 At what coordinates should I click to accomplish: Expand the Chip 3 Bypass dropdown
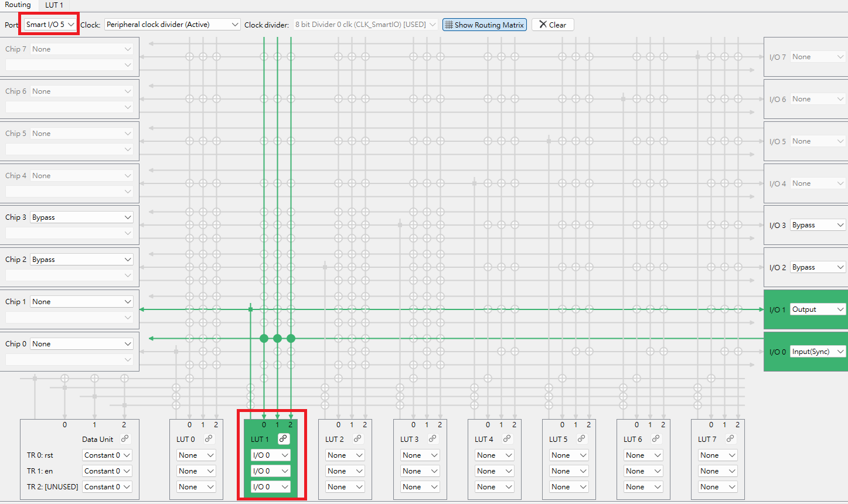click(81, 217)
